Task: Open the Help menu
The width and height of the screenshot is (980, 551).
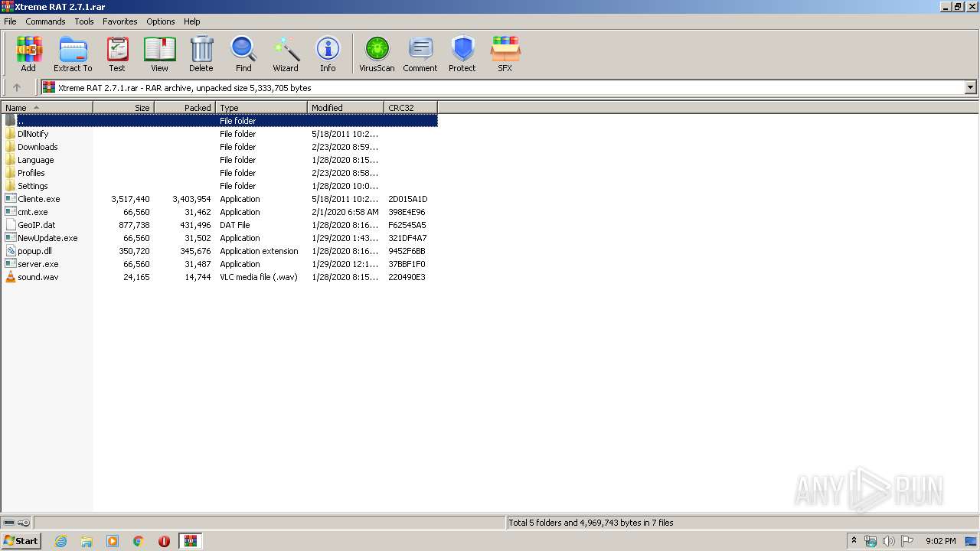Action: tap(192, 21)
